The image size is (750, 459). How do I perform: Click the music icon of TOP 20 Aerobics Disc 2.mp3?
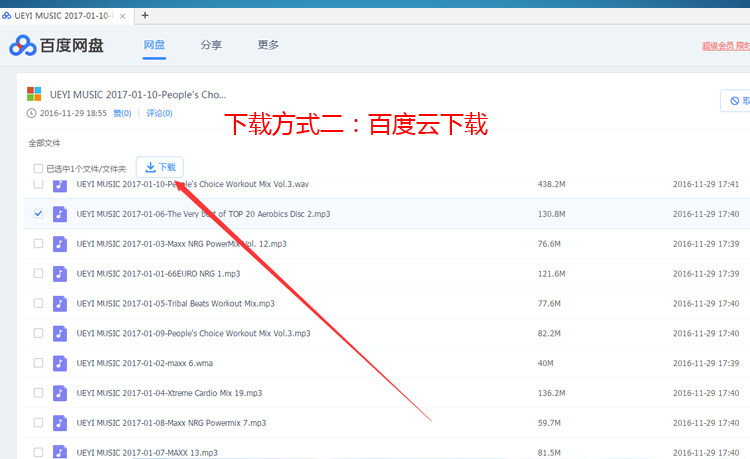pyautogui.click(x=60, y=214)
